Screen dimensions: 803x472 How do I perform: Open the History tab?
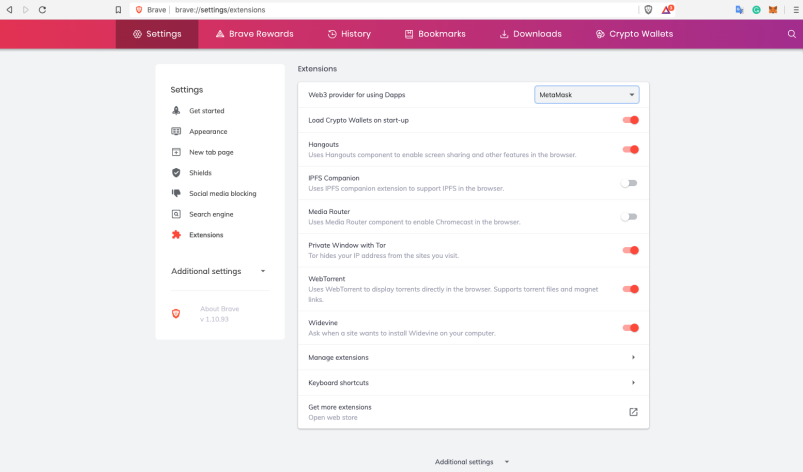coord(349,34)
